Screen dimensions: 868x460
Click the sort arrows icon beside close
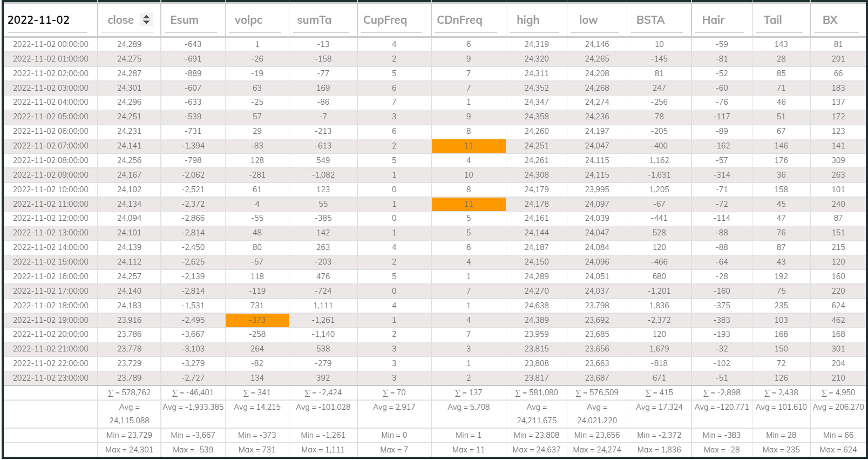click(x=146, y=19)
